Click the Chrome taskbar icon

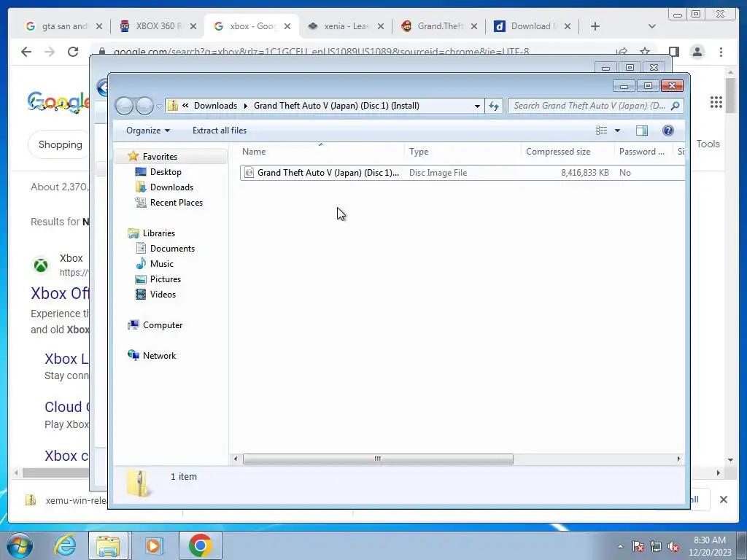(200, 545)
